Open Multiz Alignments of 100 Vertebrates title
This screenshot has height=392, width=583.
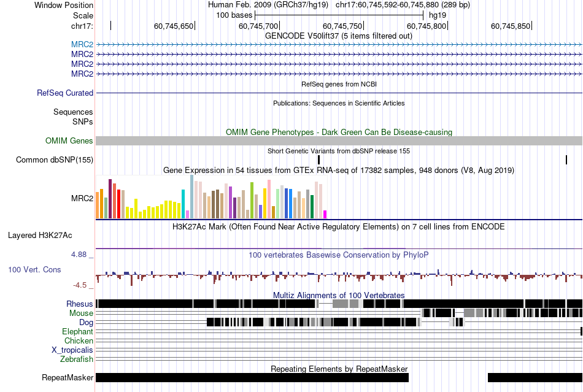[x=339, y=296]
